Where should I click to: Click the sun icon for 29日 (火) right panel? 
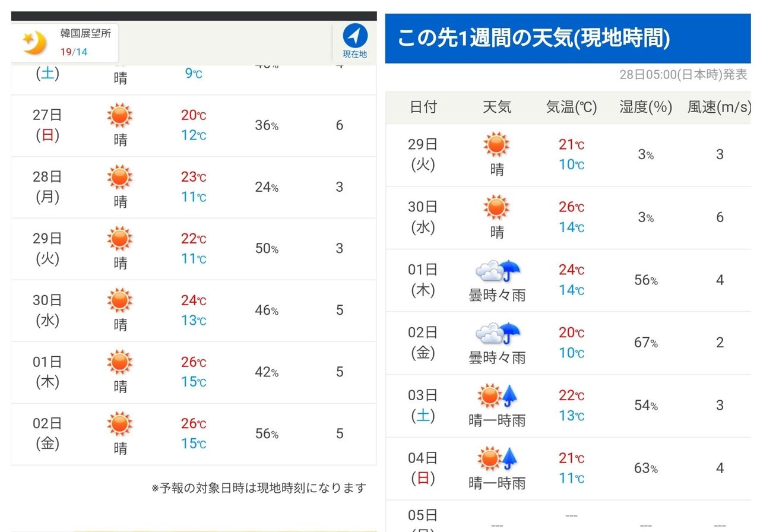click(496, 145)
